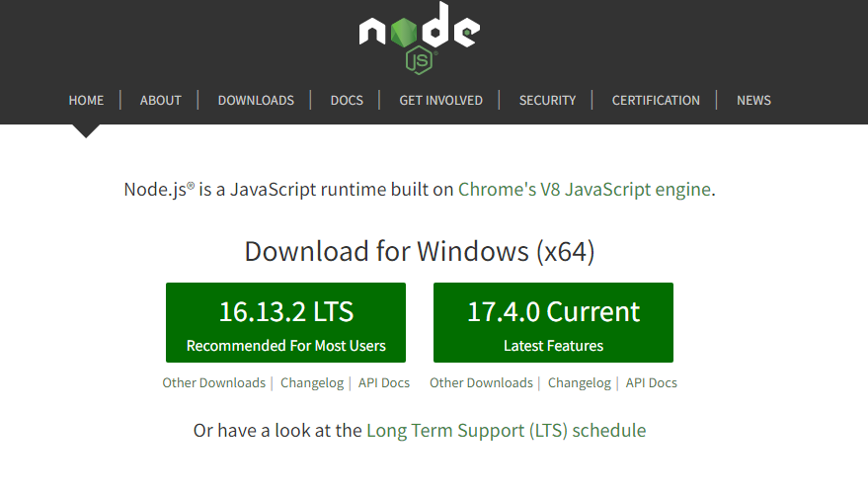Open Long Term Support (LTS) schedule link

coord(506,431)
